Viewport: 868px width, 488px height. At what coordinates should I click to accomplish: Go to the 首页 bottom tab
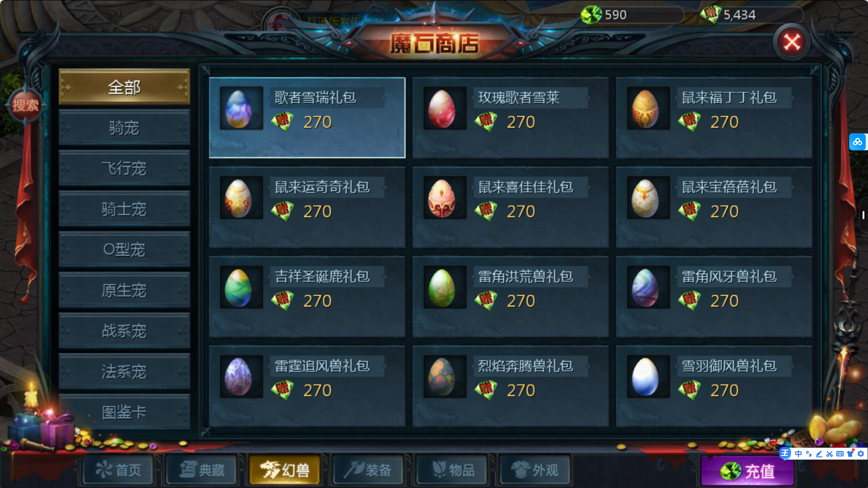[x=118, y=470]
